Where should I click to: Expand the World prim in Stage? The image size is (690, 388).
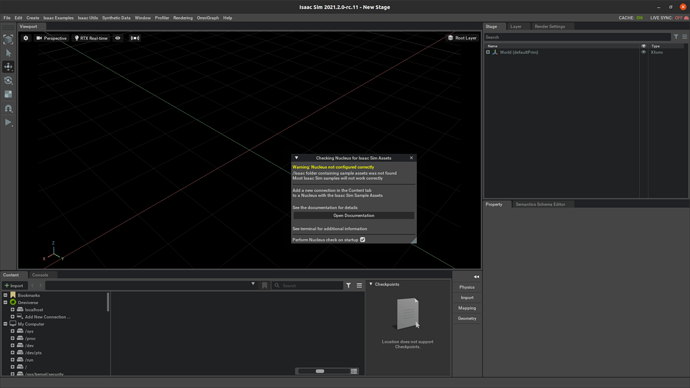coord(488,52)
